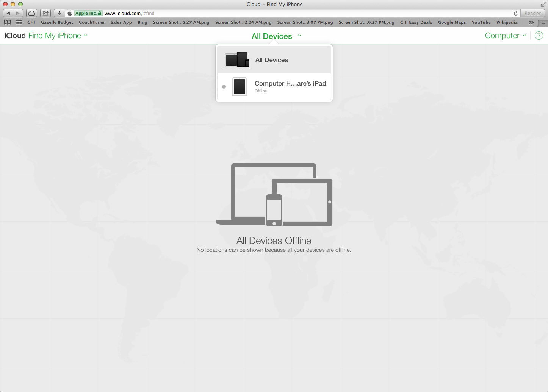Open Screen Shot…3.07 PM.png bookmark
This screenshot has height=392, width=548.
tap(305, 22)
